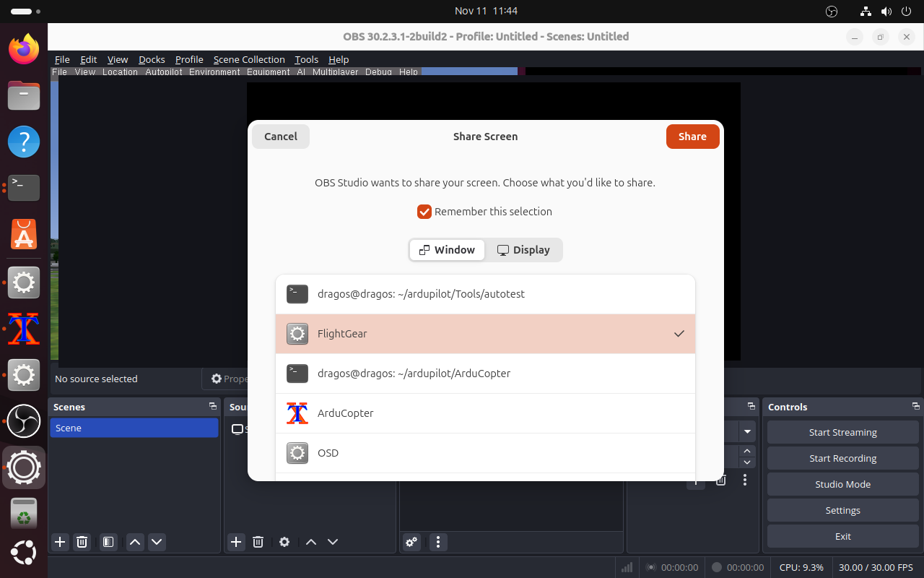Screen dimensions: 924x578
Task: Remove the selected scene with trash icon
Action: [x=82, y=542]
